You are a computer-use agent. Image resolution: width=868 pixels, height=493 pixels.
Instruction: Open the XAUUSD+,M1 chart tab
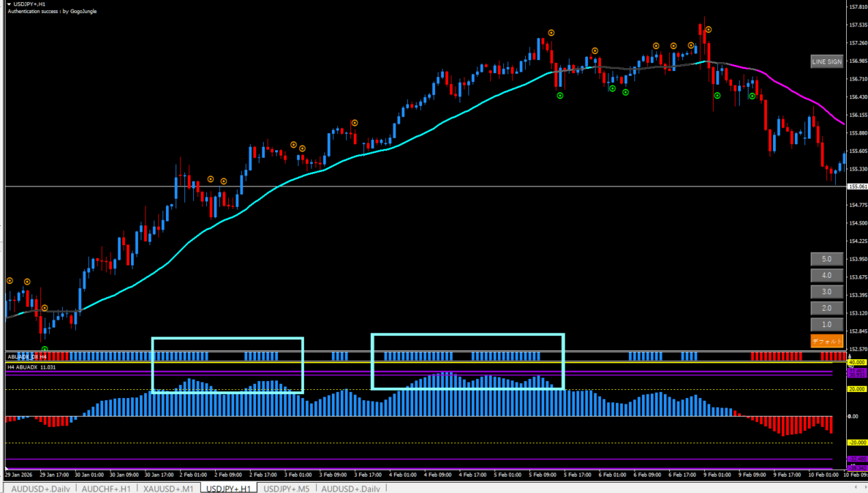(168, 488)
